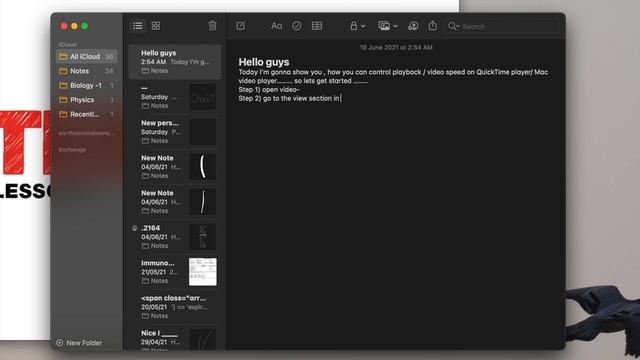The width and height of the screenshot is (640, 360).
Task: Select the All iCloud folder
Action: pos(87,56)
